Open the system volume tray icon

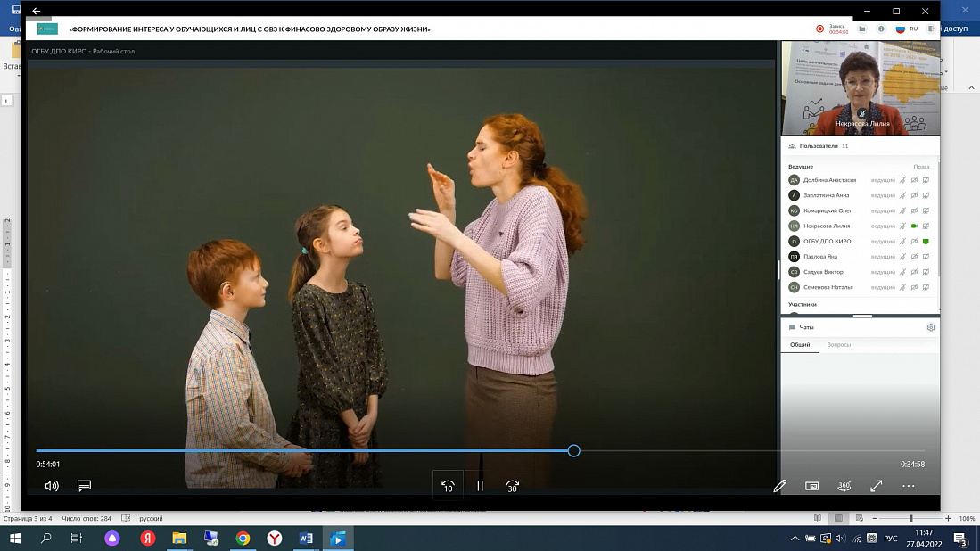click(841, 538)
